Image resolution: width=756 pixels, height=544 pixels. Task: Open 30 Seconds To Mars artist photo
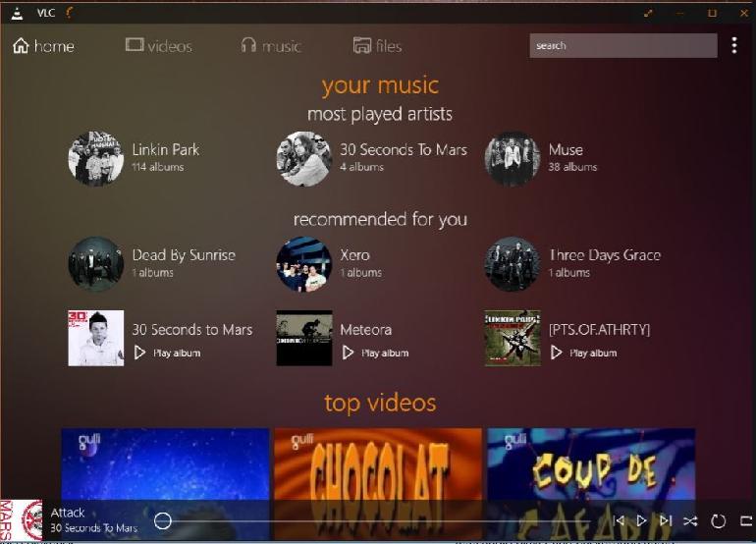[x=304, y=159]
